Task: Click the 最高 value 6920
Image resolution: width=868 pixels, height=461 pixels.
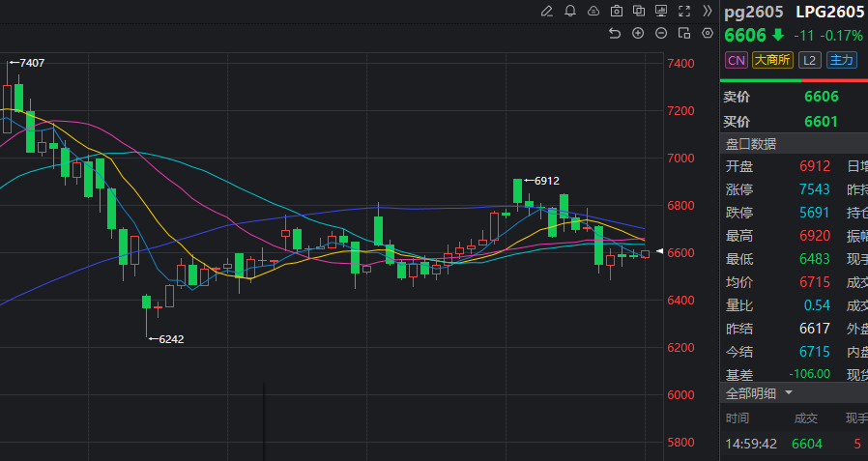Action: (815, 236)
